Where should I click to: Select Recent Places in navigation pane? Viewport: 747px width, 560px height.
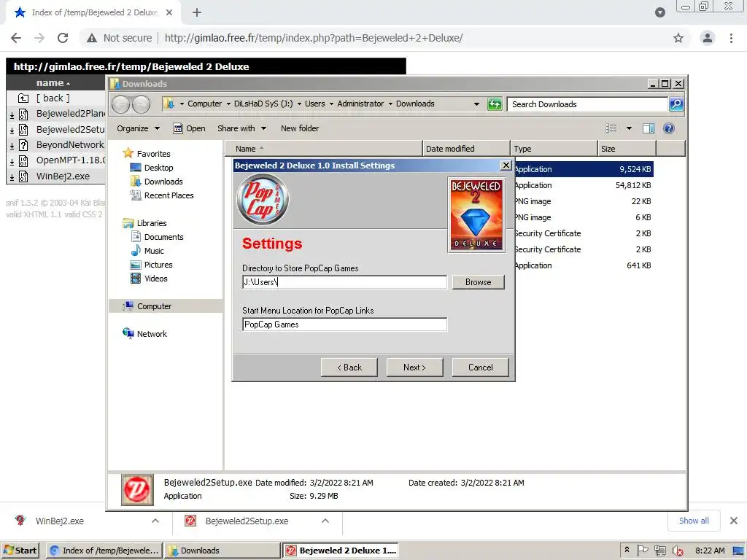coord(169,195)
